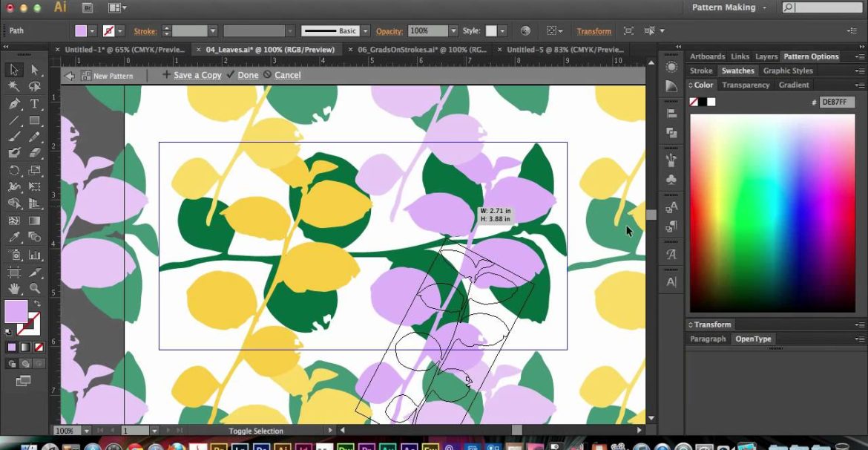Change screen mode at toolbar bottom
The image size is (868, 450).
pos(23,381)
